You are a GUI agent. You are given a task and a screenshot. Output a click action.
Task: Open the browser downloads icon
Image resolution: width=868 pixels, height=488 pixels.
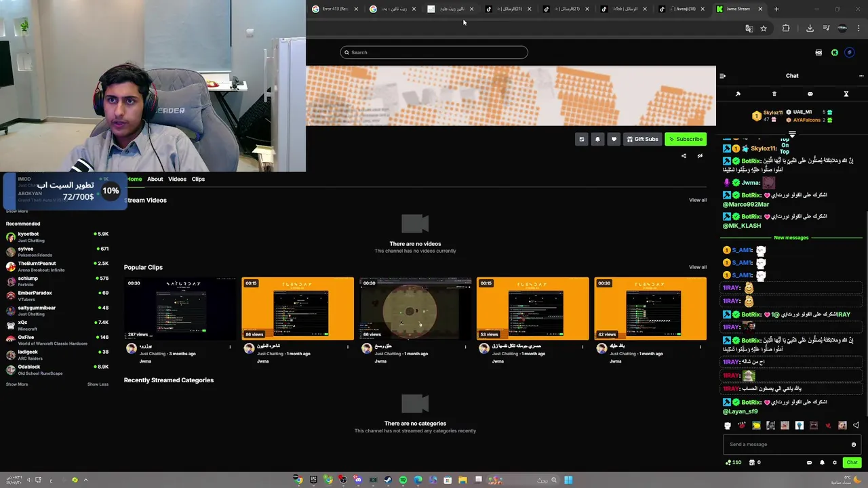click(x=810, y=28)
